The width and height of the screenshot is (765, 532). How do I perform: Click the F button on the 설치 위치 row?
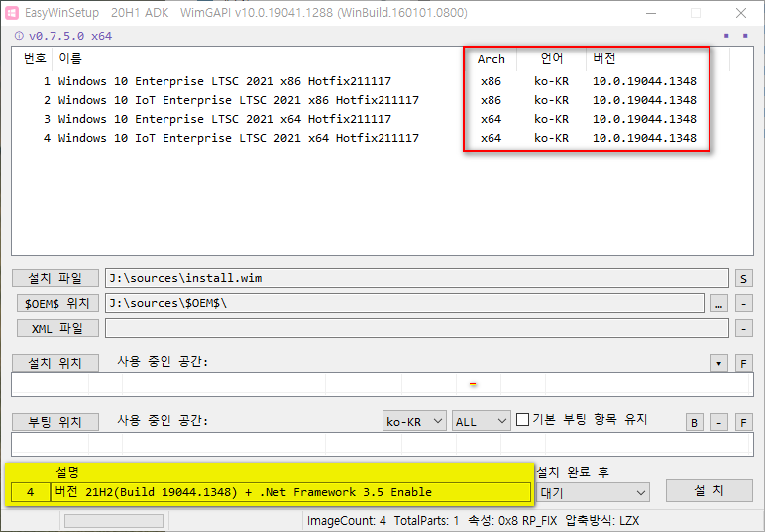point(743,363)
